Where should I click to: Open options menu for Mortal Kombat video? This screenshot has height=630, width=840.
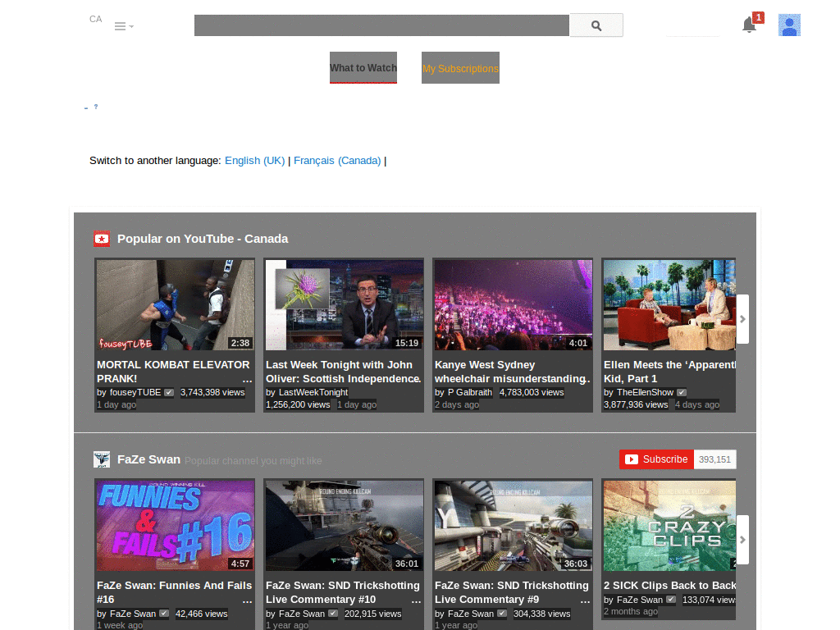247,379
